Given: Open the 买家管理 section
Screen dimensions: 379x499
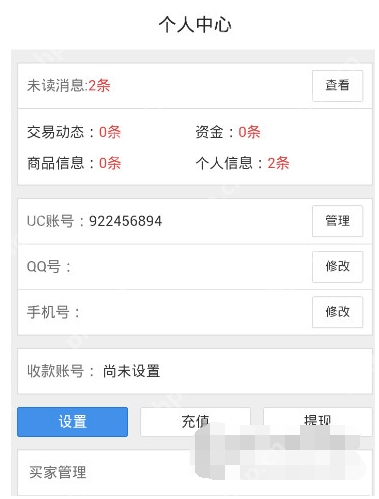Looking at the screenshot, I should pyautogui.click(x=195, y=472).
